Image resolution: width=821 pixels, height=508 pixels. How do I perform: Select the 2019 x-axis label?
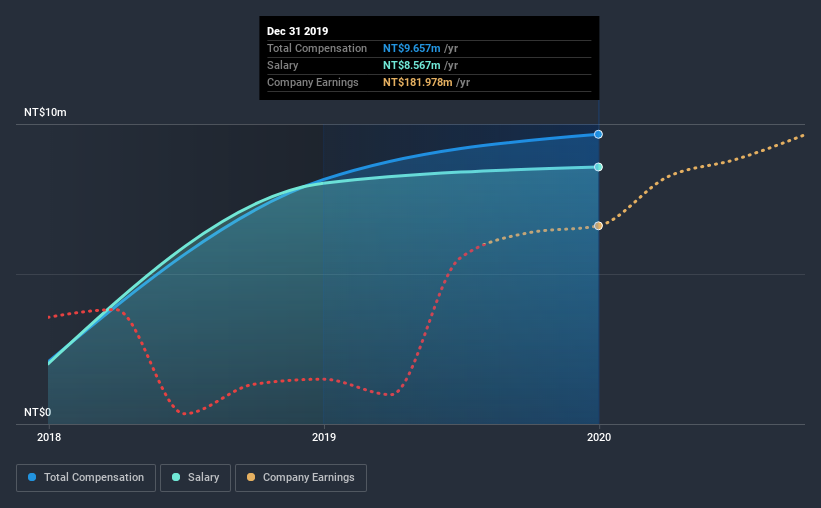[324, 437]
